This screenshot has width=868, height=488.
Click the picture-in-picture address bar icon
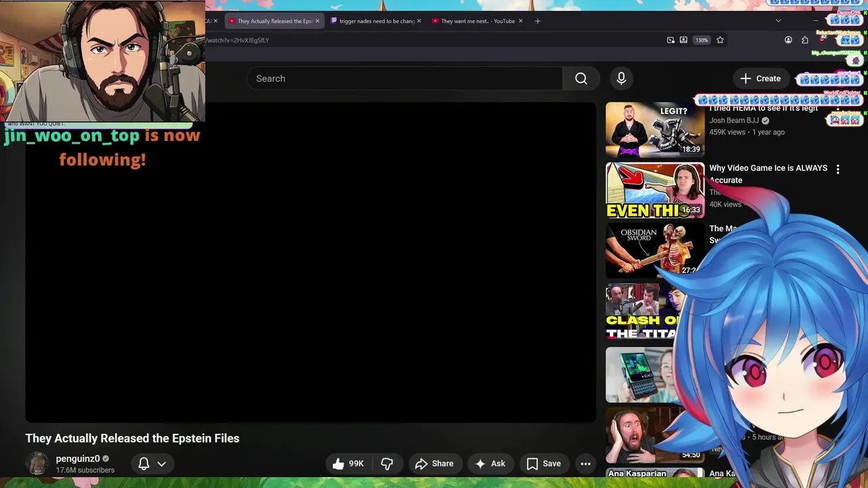671,40
